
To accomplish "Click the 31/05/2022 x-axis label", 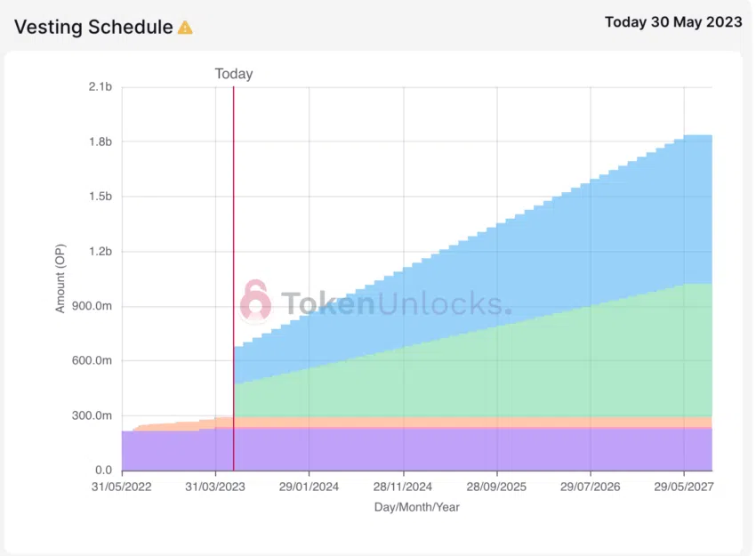I will (122, 488).
